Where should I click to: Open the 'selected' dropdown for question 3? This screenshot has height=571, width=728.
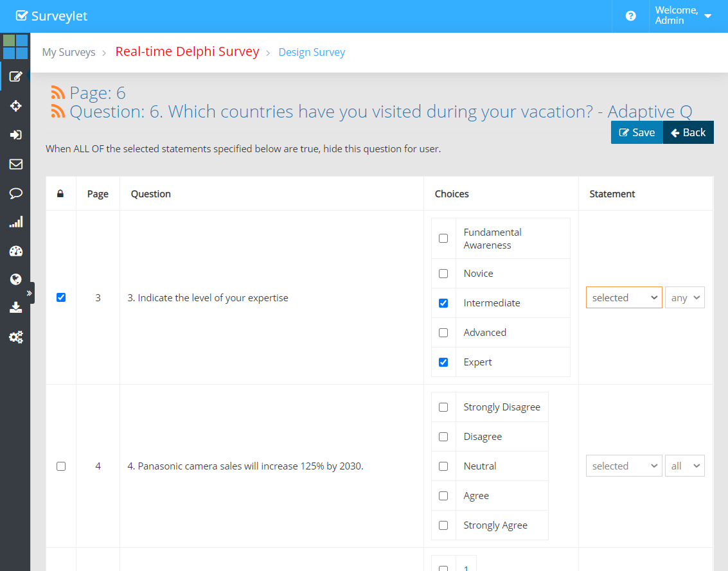pos(623,297)
